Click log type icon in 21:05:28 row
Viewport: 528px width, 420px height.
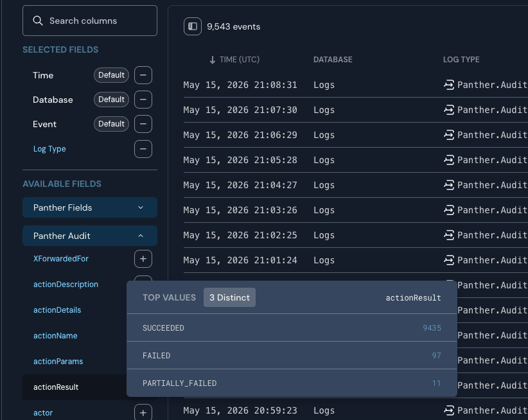(449, 160)
